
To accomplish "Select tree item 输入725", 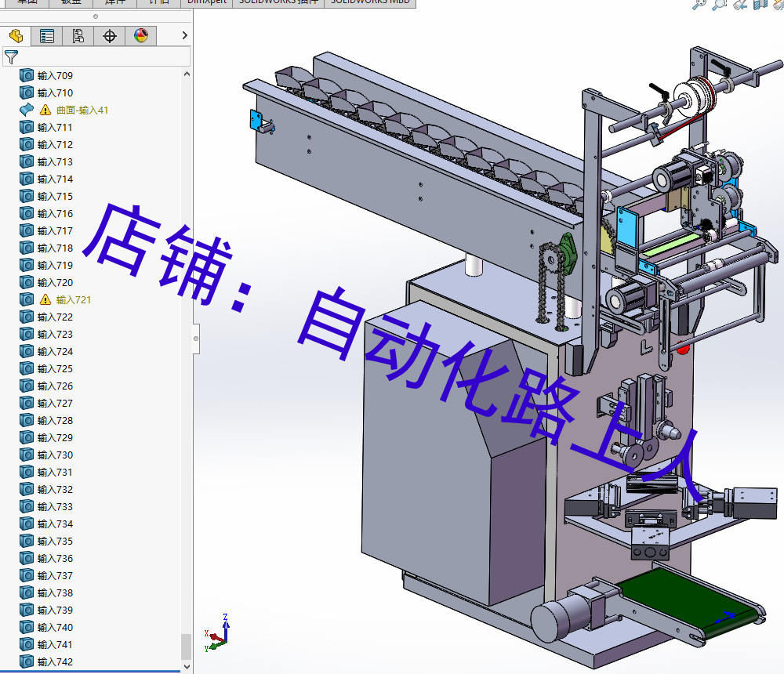I will (x=55, y=368).
